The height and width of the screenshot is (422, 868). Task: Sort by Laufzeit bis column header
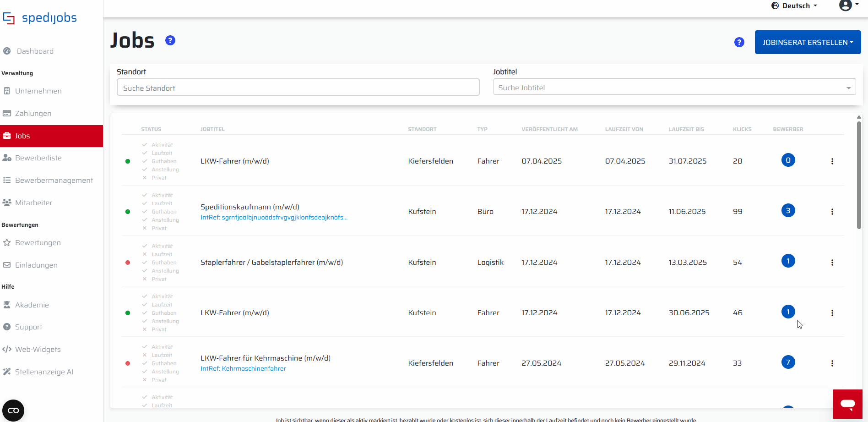click(x=686, y=129)
